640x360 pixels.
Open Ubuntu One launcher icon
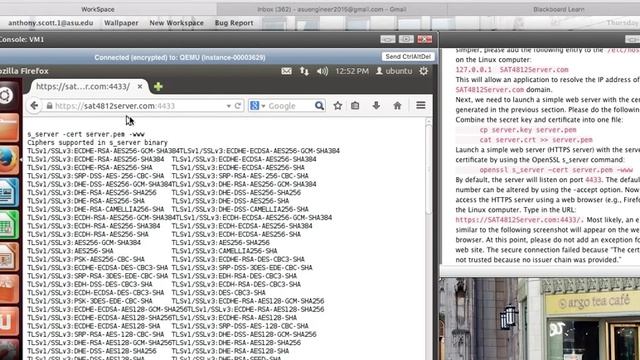(x=8, y=321)
